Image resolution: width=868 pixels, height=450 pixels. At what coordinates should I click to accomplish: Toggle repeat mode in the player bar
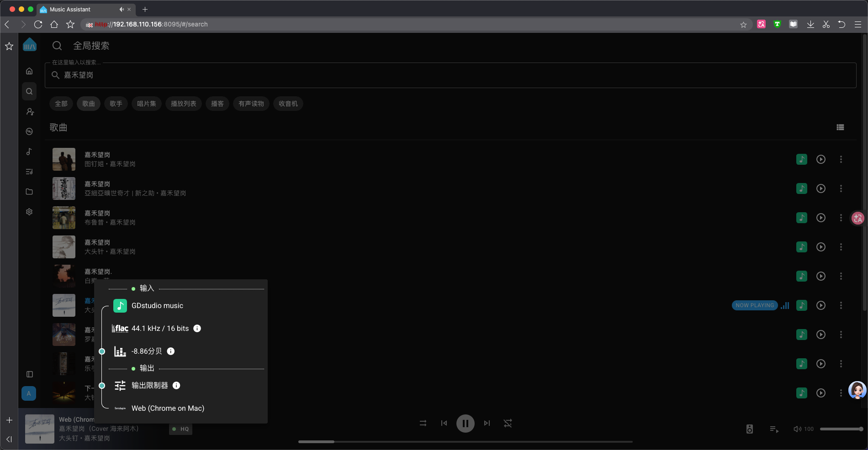pyautogui.click(x=508, y=424)
